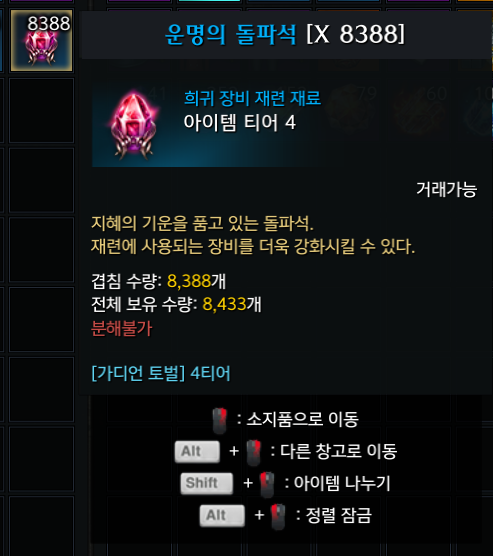The width and height of the screenshot is (493, 556).
Task: Click the mouse icon next to 아이템 나누기
Action: (267, 484)
